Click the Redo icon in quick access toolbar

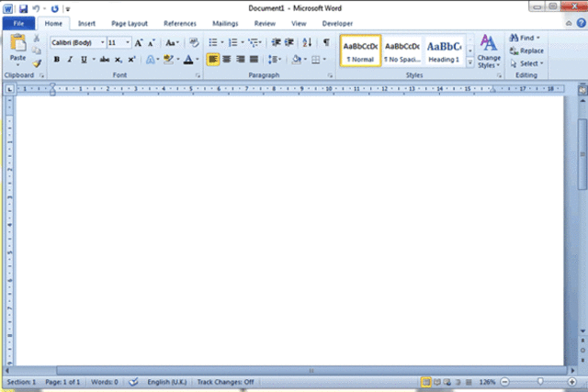click(55, 8)
